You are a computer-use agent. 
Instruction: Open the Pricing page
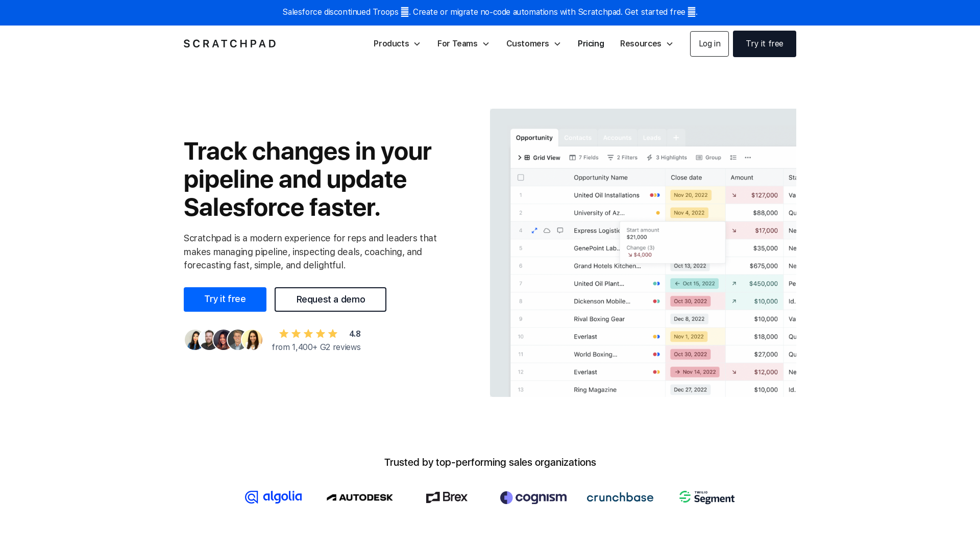click(x=591, y=44)
